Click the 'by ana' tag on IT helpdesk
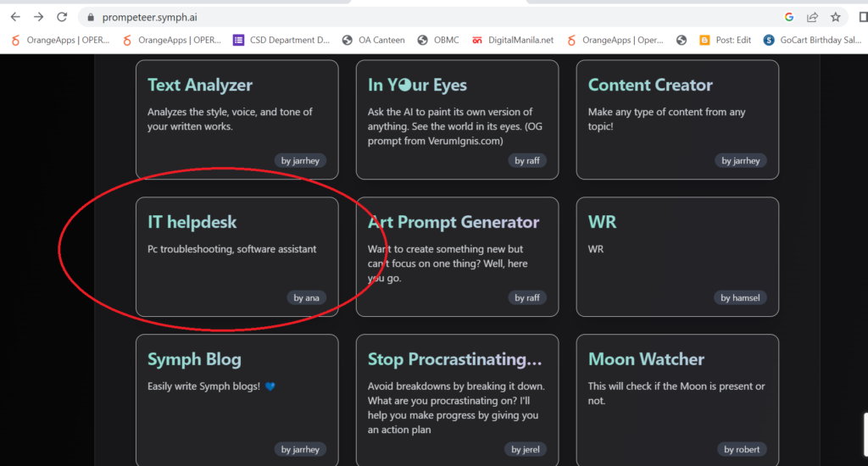The image size is (868, 466). tap(306, 297)
